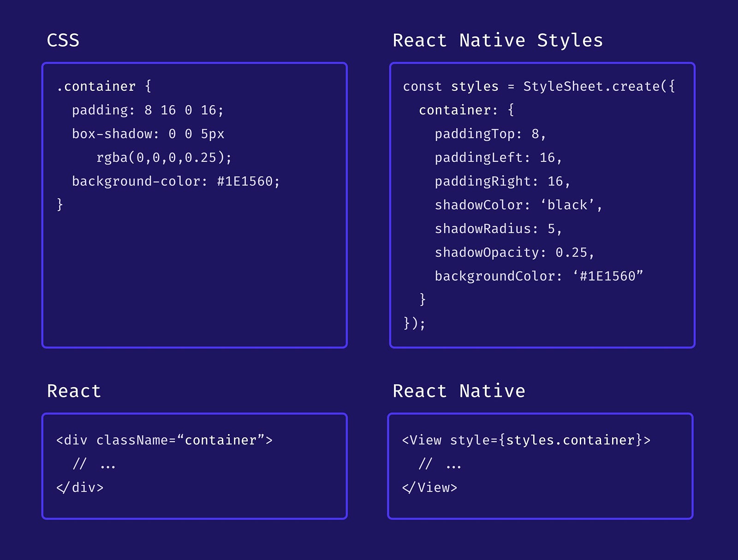738x560 pixels.
Task: Click the shadowRadius: 5 line
Action: [498, 229]
